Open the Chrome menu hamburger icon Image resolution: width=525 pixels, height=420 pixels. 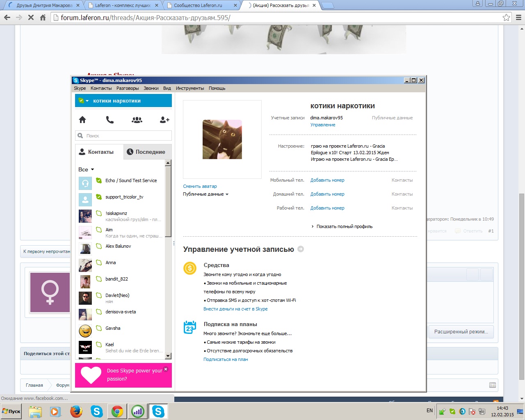[x=518, y=18]
